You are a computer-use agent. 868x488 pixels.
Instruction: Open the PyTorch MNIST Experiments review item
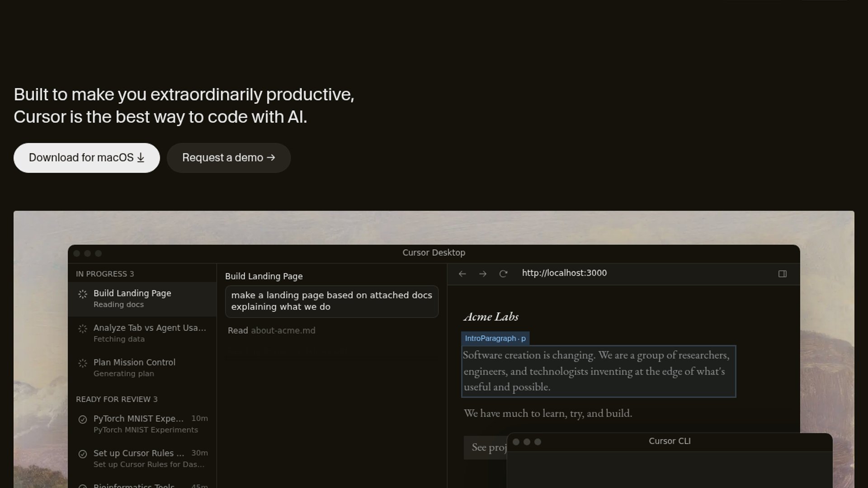pyautogui.click(x=142, y=424)
